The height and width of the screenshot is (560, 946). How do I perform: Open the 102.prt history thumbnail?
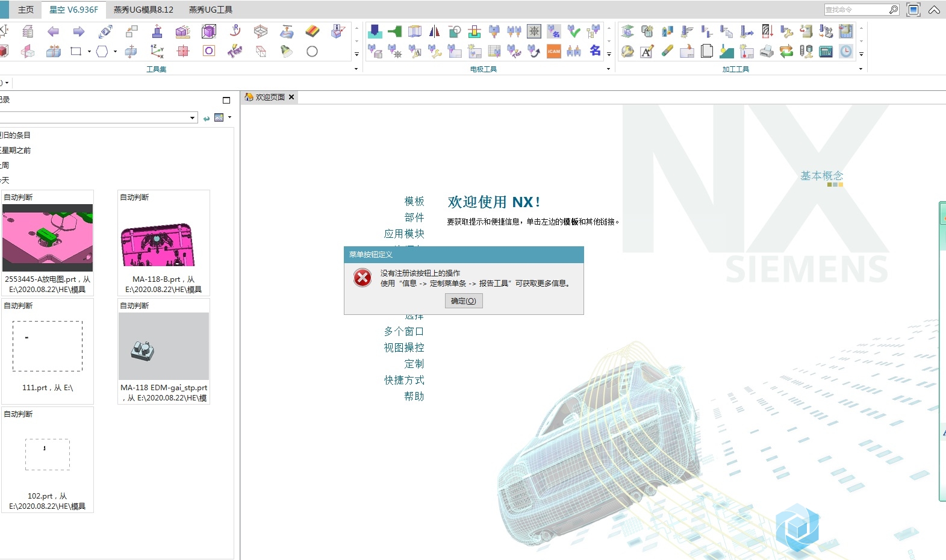pos(48,459)
